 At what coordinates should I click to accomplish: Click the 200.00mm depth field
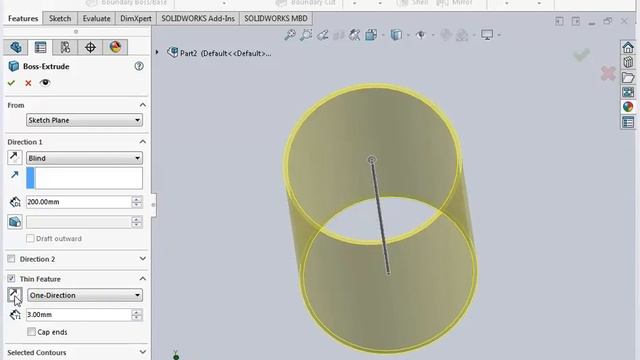pyautogui.click(x=78, y=202)
